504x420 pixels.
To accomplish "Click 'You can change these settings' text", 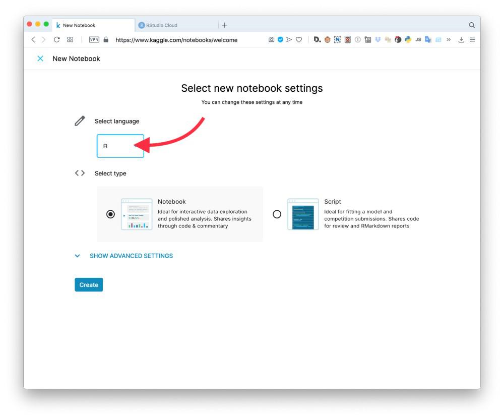I will (251, 102).
